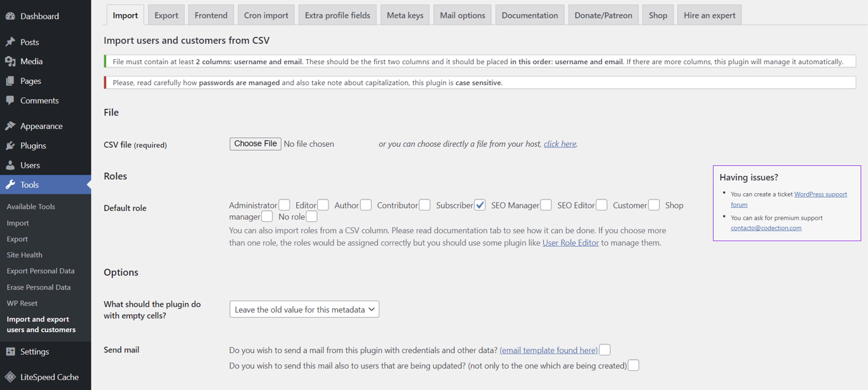The width and height of the screenshot is (868, 390).
Task: Check the send mail credentials option
Action: tap(604, 349)
